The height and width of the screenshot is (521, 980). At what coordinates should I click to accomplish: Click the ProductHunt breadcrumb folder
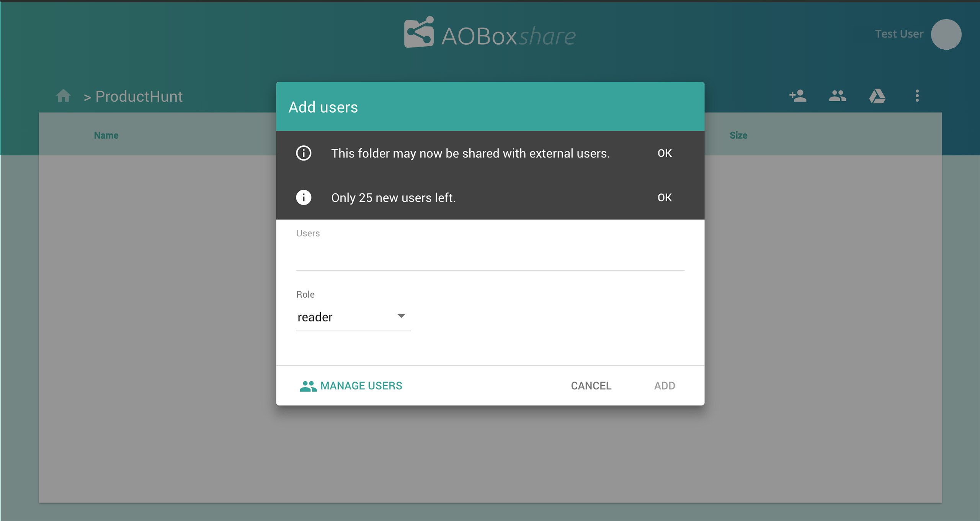pyautogui.click(x=139, y=97)
